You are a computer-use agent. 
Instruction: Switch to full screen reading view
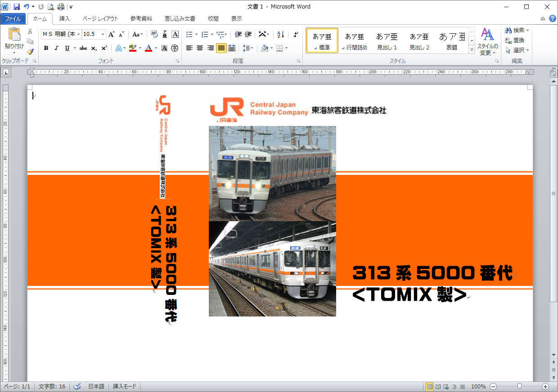[438, 387]
